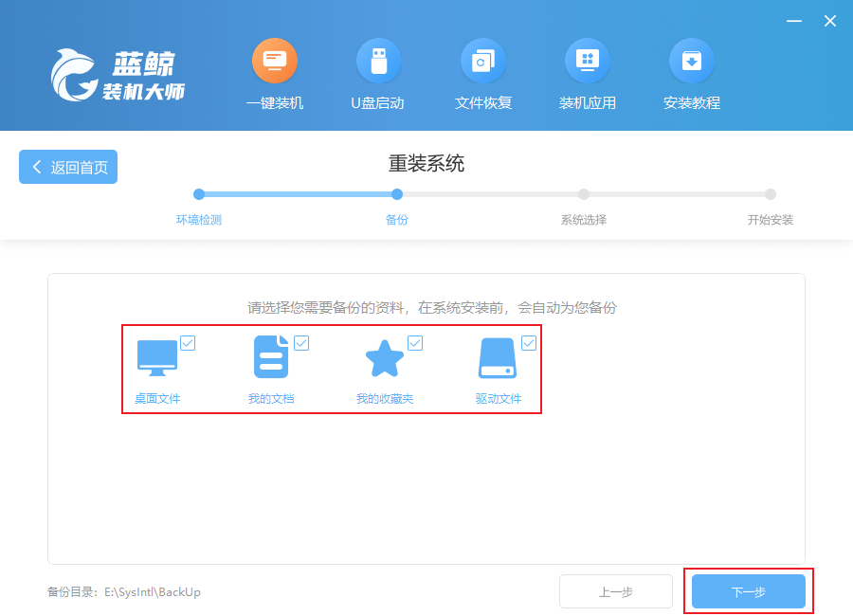Open the U盘启动 USB icon
This screenshot has width=853, height=616.
click(x=378, y=62)
